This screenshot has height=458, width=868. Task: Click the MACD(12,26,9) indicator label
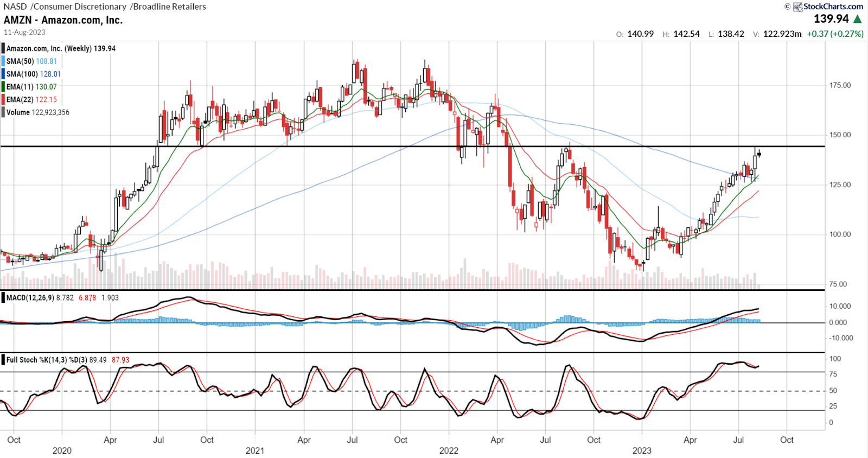(30, 297)
